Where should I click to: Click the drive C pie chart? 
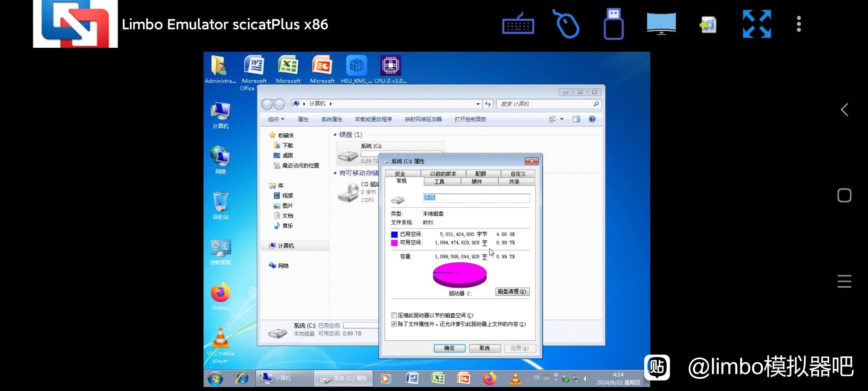click(460, 275)
